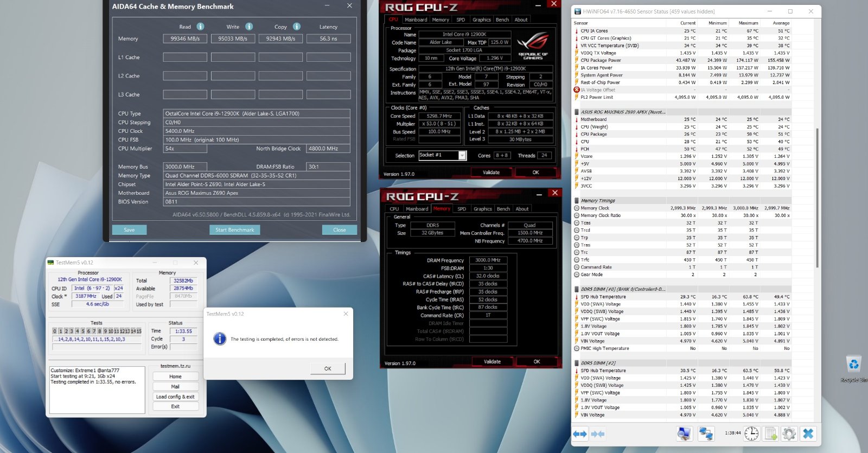
Task: Open Graphics tab in upper CPU-Z window
Action: tap(481, 20)
